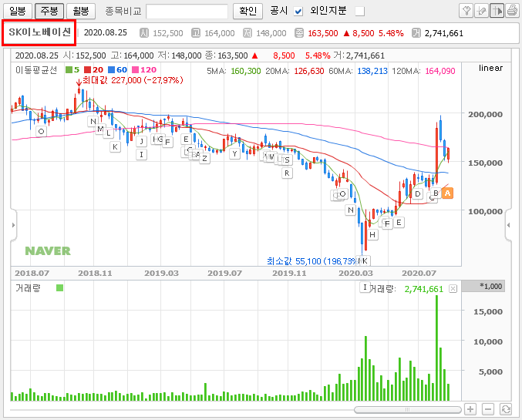
Task: Click the green 거래량 legend swatch
Action: (x=60, y=288)
